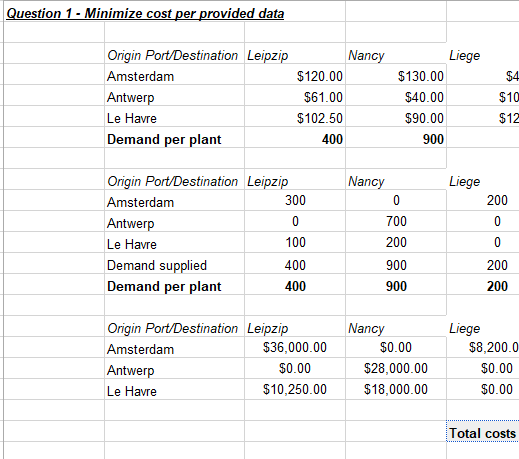Click the Total costs label cell
This screenshot has width=519, height=459.
482,433
